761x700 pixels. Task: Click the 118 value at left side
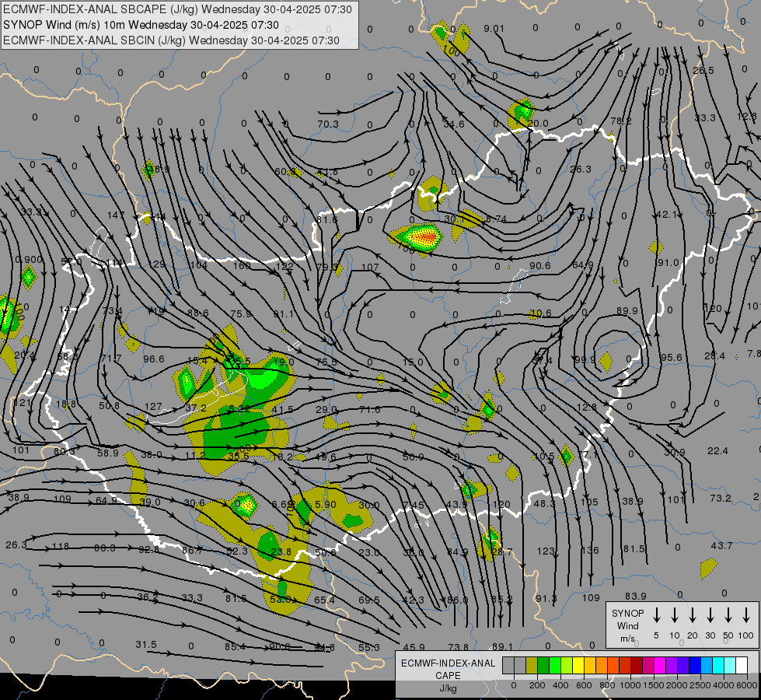[x=61, y=547]
